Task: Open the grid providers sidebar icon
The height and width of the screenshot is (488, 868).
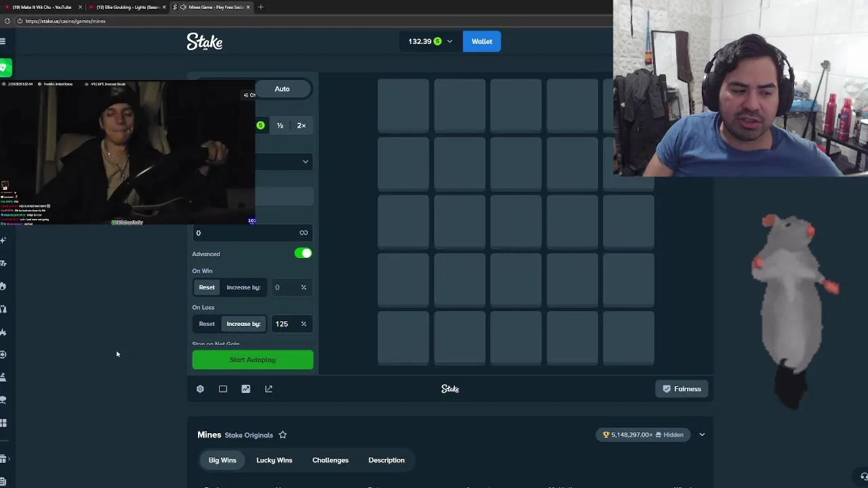Action: pos(3,423)
